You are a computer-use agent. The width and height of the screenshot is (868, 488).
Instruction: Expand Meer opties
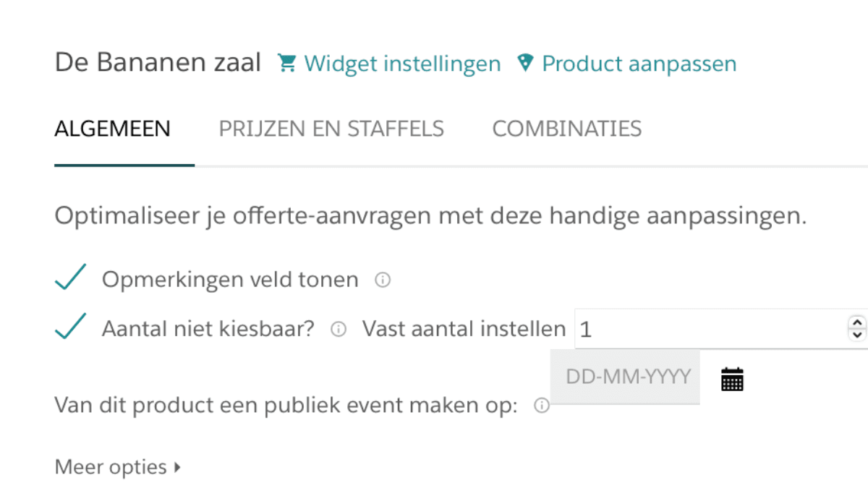point(109,467)
